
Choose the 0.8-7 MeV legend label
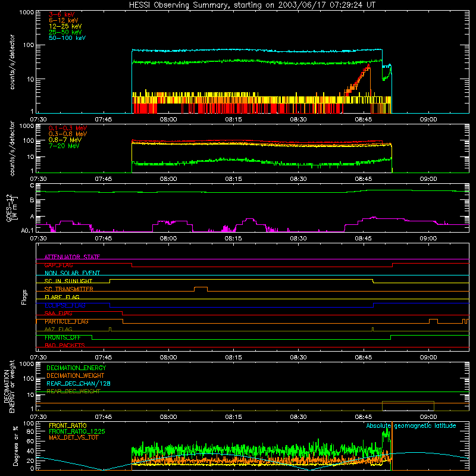click(x=65, y=140)
